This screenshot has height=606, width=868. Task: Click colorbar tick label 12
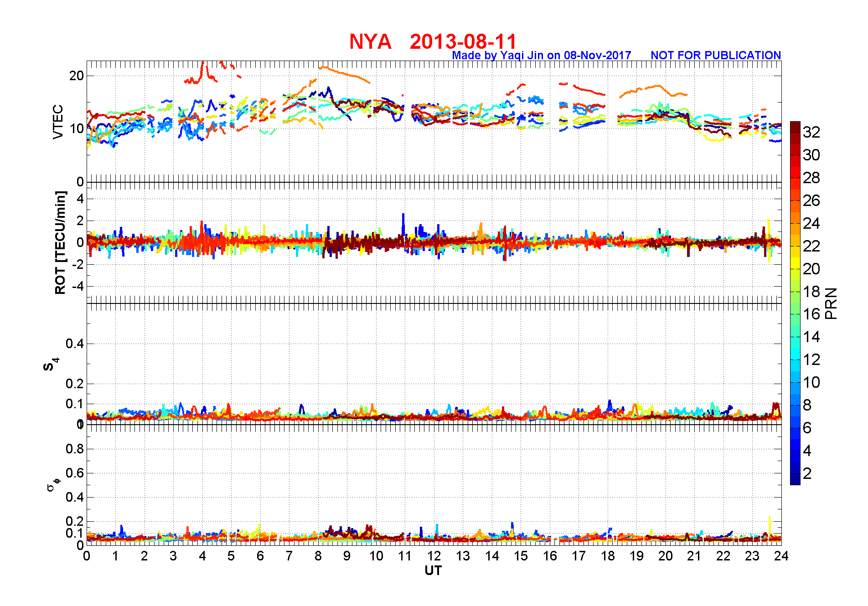[x=811, y=359]
